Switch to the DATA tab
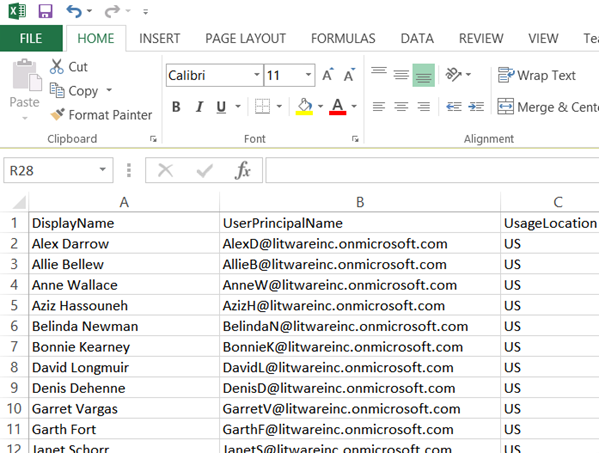Screen dimensions: 599x453 pyautogui.click(x=417, y=38)
